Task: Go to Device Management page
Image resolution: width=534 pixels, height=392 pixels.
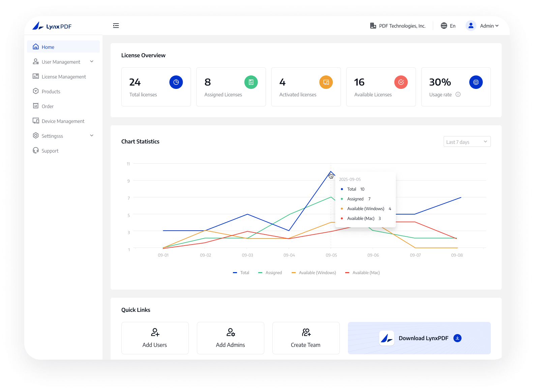Action: (63, 121)
